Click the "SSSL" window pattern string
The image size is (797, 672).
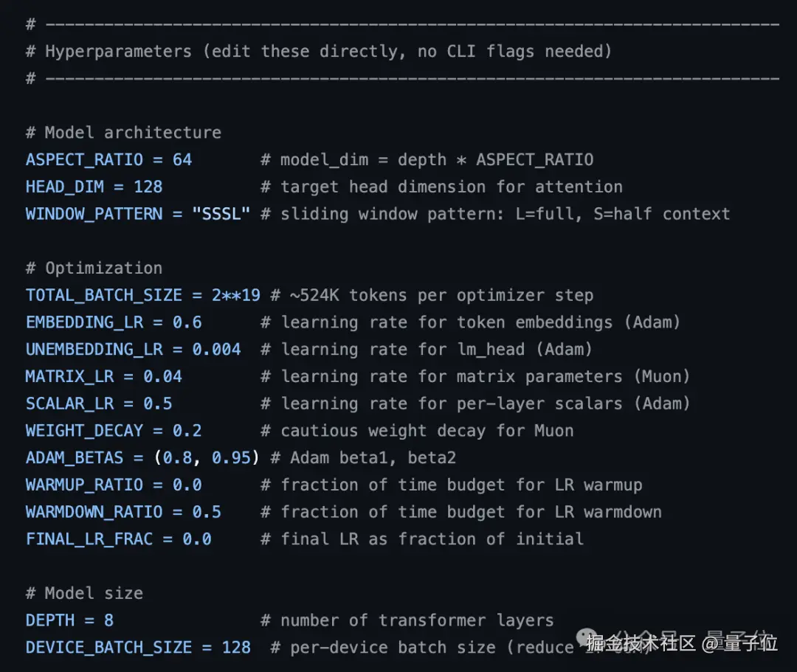(221, 215)
